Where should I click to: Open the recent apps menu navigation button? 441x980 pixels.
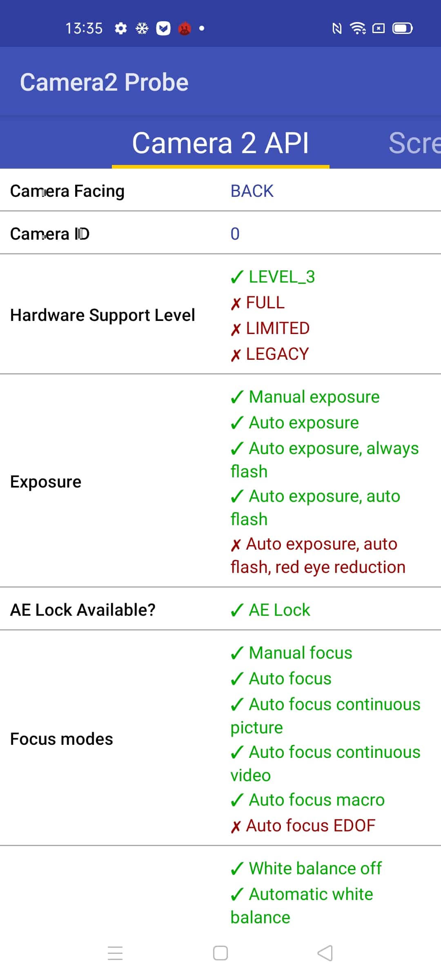[115, 953]
